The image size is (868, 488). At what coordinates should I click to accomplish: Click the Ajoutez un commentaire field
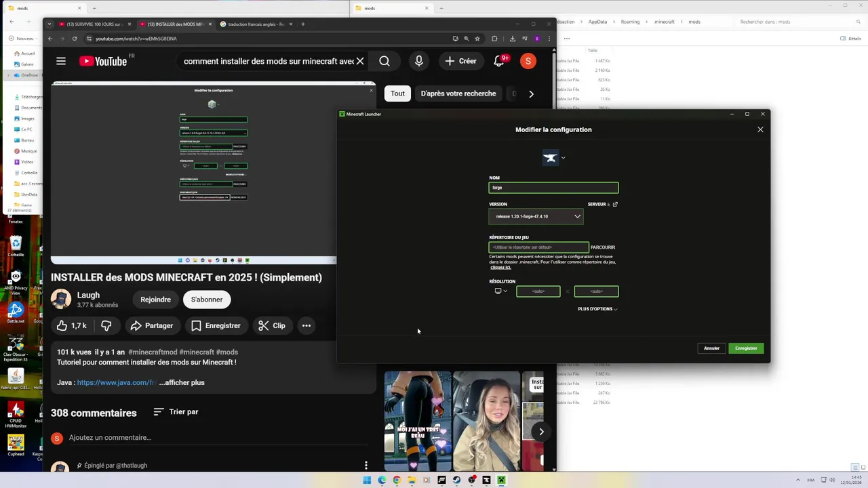217,438
